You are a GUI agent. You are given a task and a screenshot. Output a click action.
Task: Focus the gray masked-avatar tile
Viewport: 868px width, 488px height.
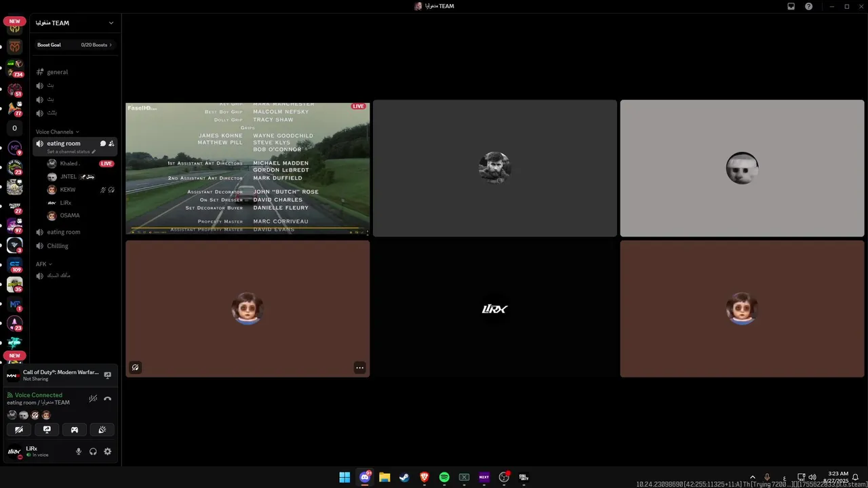742,168
